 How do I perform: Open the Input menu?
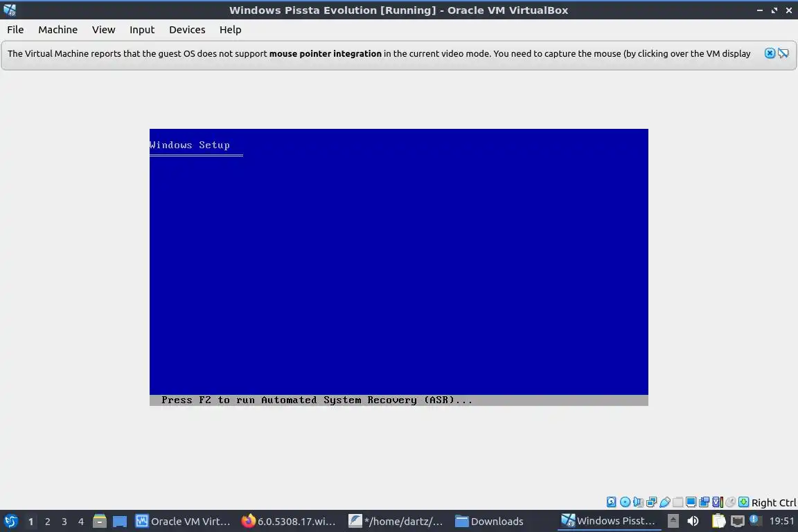(141, 30)
